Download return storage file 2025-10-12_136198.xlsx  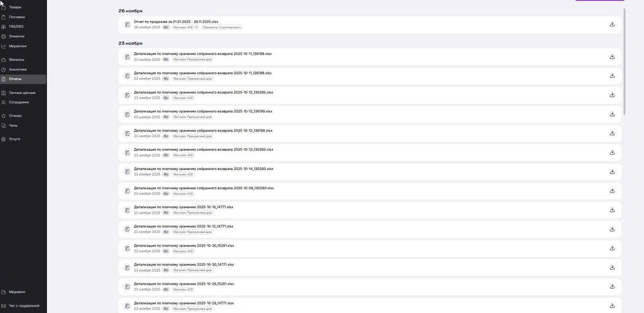612,133
